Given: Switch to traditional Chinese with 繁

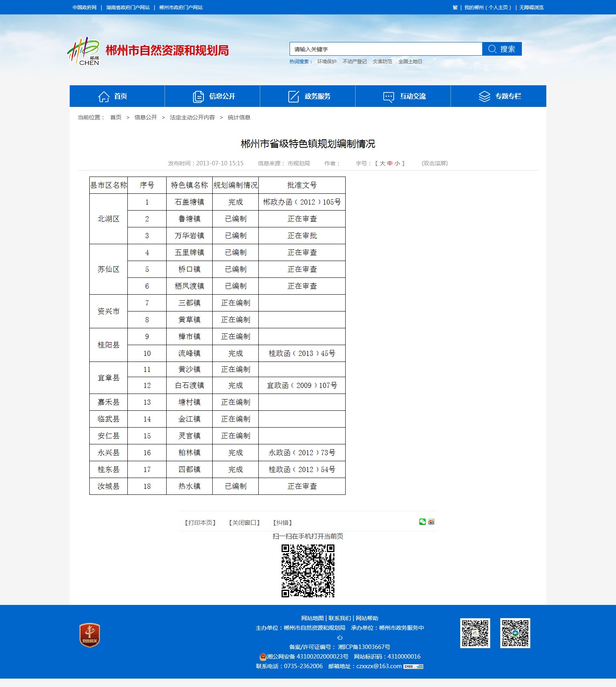Looking at the screenshot, I should 455,8.
